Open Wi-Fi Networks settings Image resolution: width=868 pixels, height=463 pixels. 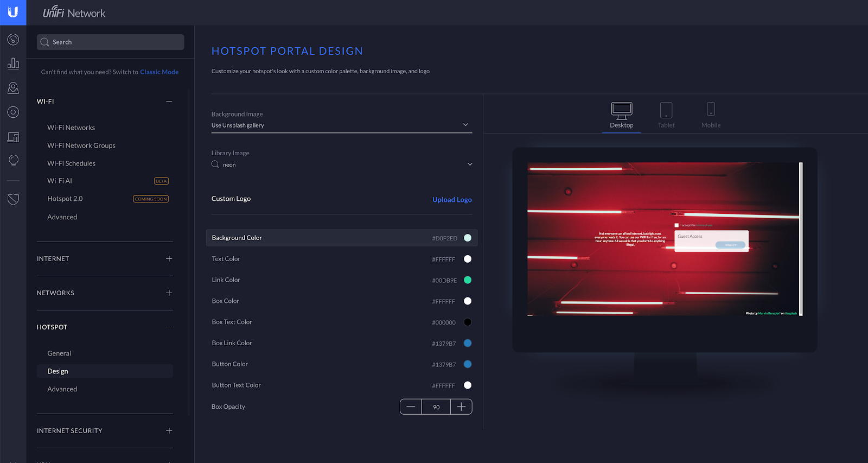click(x=71, y=128)
